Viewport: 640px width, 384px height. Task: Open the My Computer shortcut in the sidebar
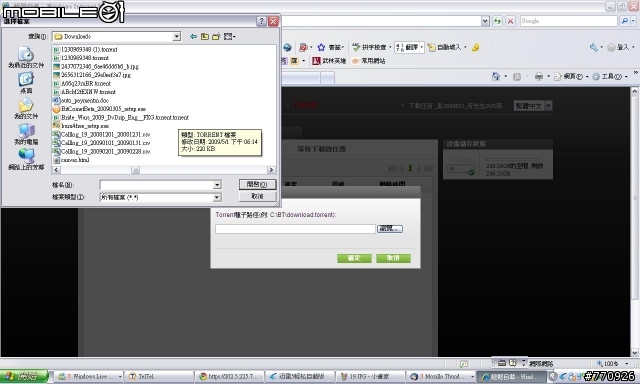coord(26,134)
